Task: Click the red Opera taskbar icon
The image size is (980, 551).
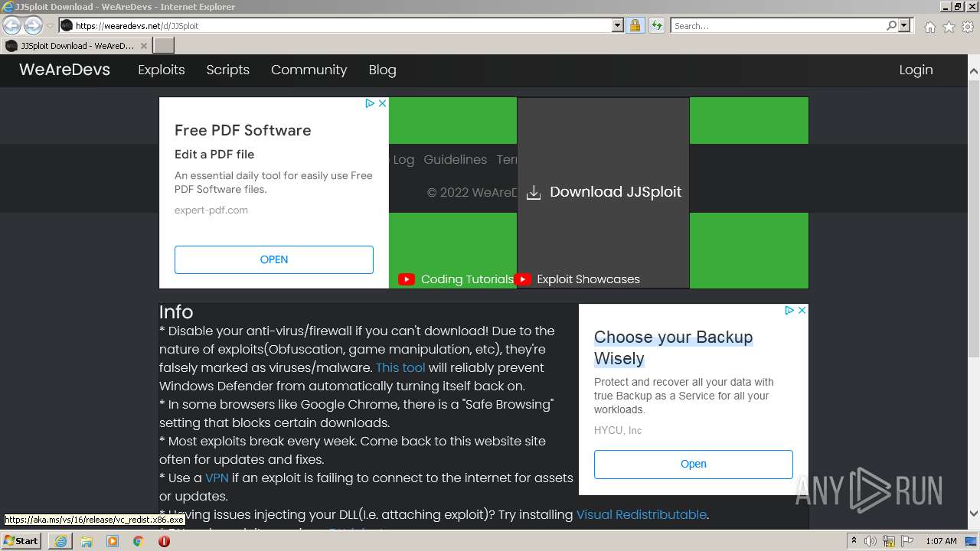Action: [164, 541]
